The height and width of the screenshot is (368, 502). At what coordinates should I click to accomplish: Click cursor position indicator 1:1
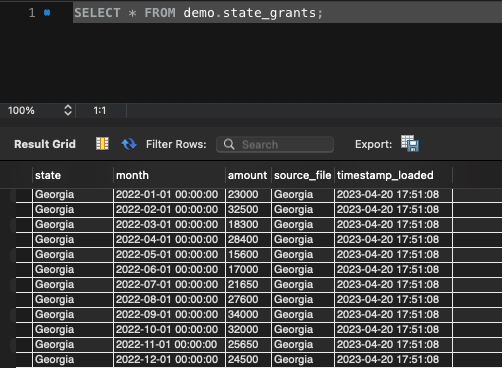100,110
